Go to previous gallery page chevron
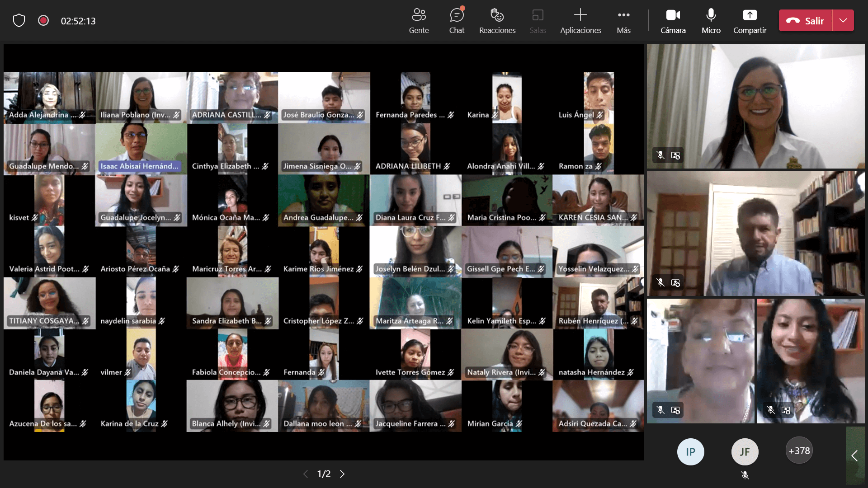The image size is (868, 488). 306,474
